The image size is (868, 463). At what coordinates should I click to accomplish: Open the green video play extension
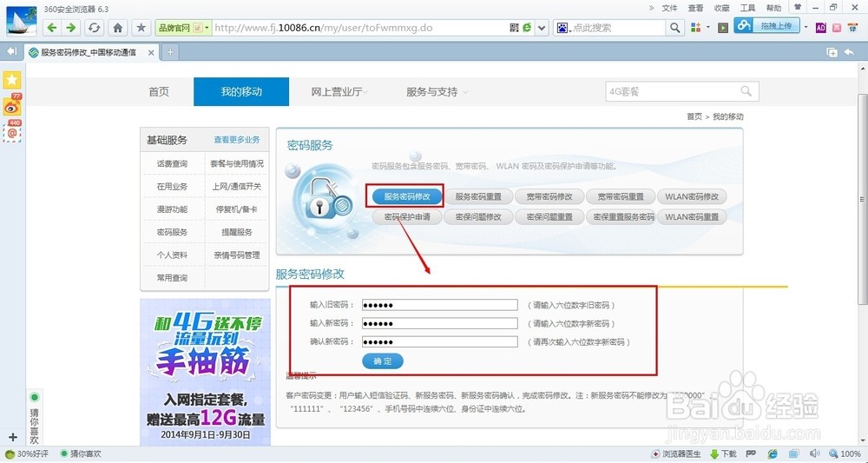[722, 27]
